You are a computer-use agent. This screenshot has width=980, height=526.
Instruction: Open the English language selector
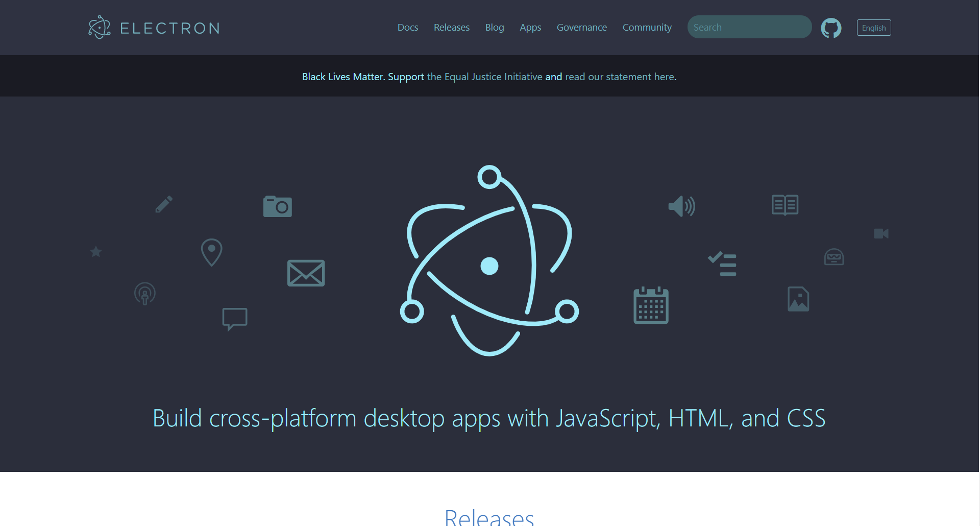point(874,28)
